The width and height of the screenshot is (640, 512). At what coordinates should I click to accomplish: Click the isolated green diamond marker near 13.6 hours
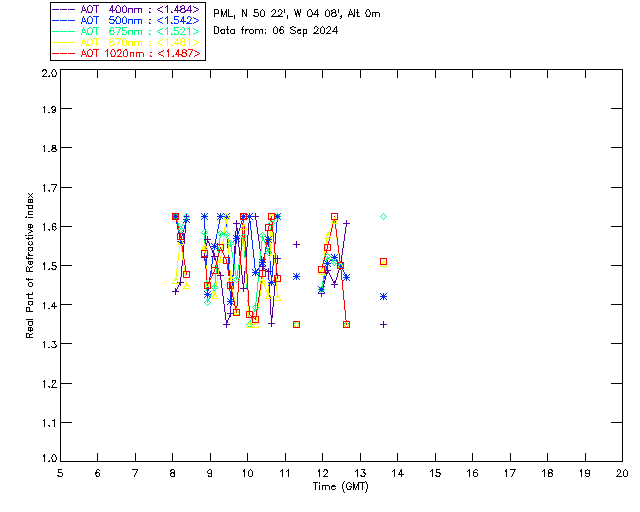383,216
